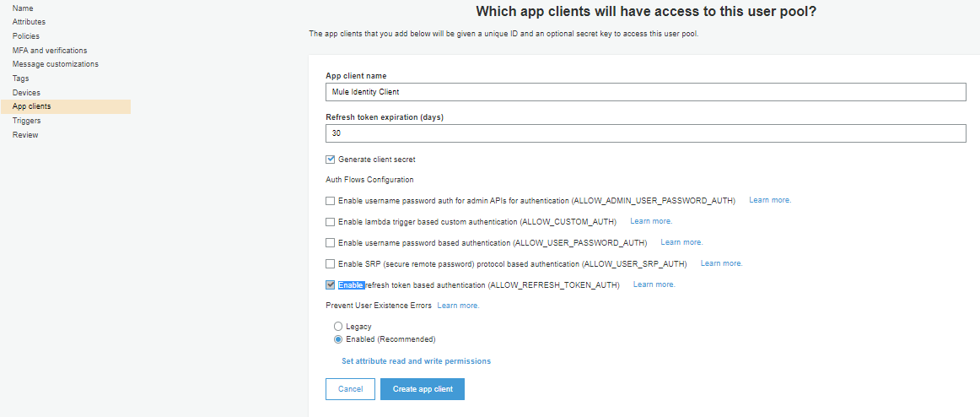Uncheck refresh token based authentication
Screen dimensions: 980x417
tap(331, 285)
